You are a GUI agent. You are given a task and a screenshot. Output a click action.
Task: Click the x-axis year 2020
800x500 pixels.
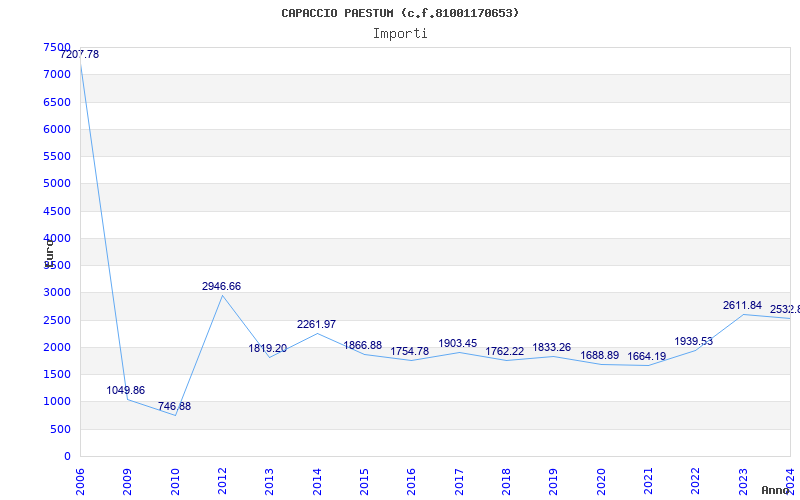(601, 482)
